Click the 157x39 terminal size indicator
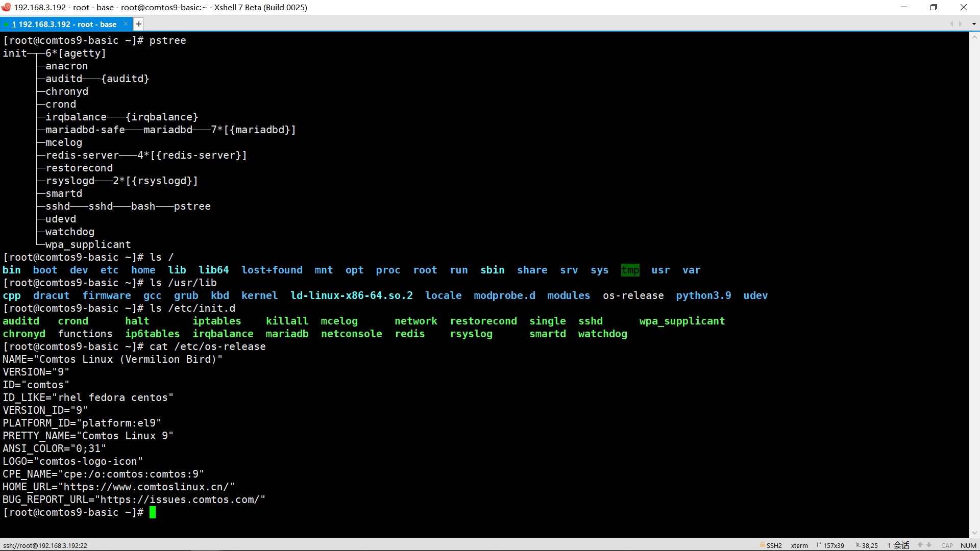This screenshot has height=551, width=980. (833, 545)
